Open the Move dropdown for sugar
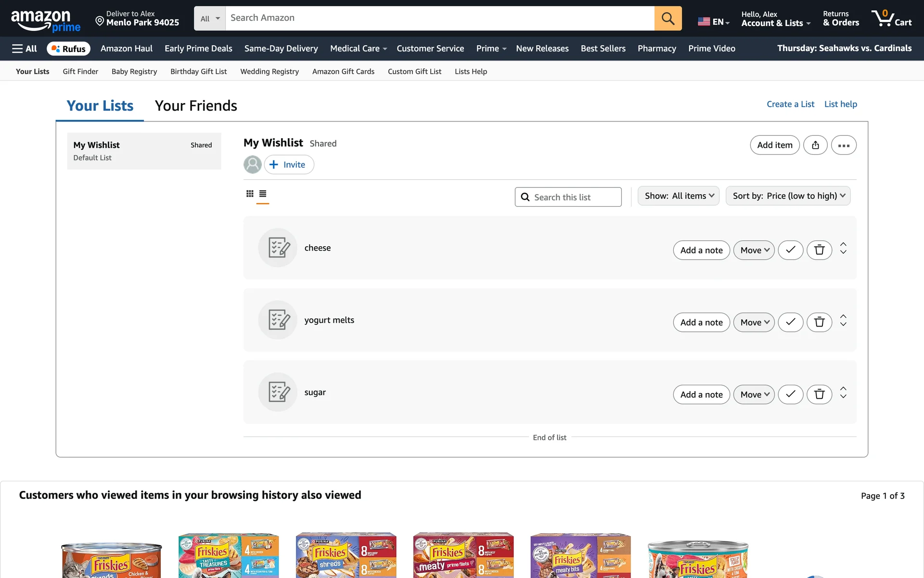Image resolution: width=924 pixels, height=578 pixels. coord(754,394)
